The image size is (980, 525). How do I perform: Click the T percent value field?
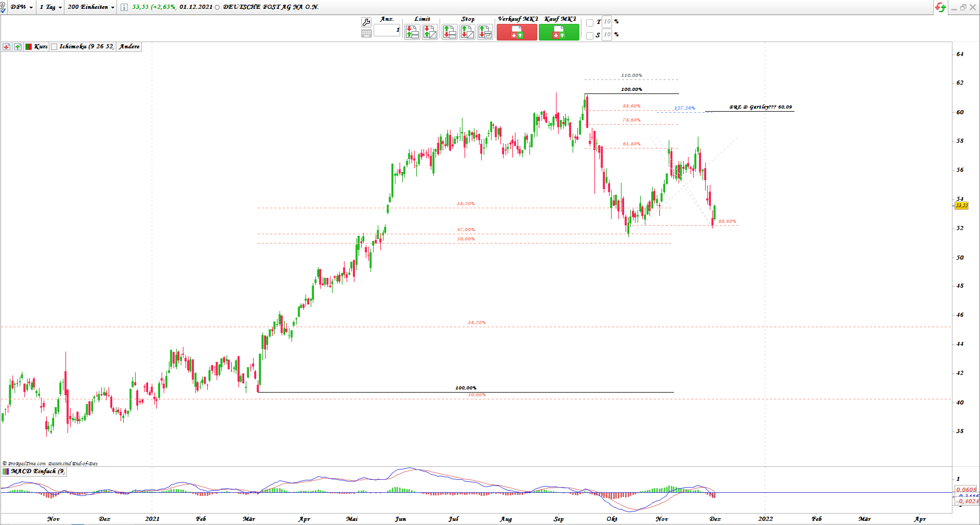[607, 22]
